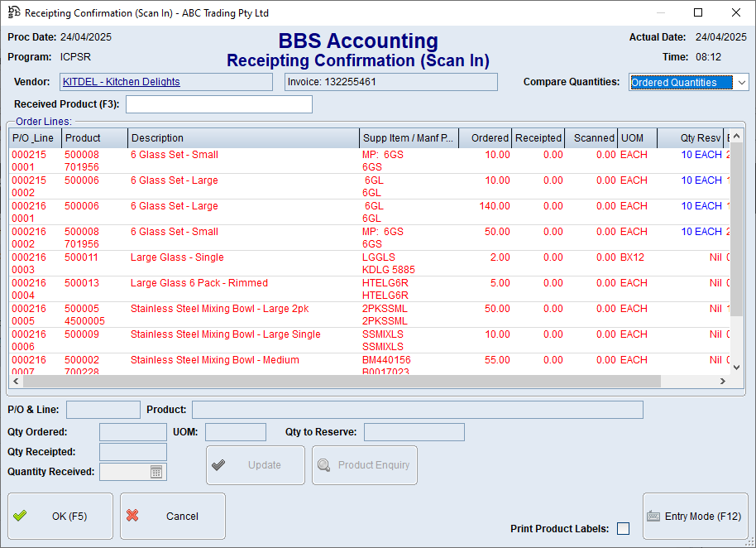This screenshot has width=756, height=548.
Task: Click the Supp Item / Manf P... header
Action: (x=409, y=138)
